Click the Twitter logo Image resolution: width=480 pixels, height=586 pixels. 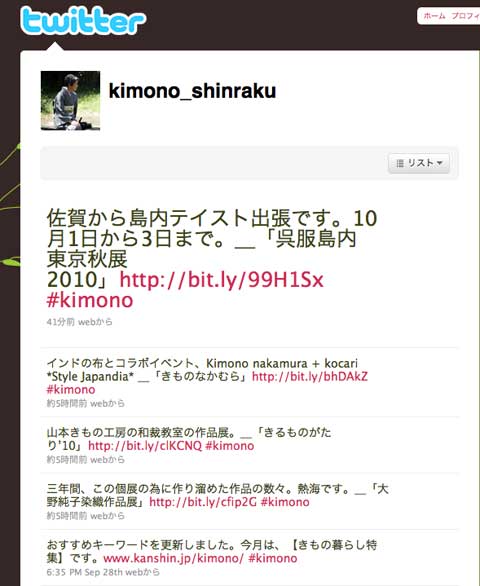pyautogui.click(x=83, y=20)
